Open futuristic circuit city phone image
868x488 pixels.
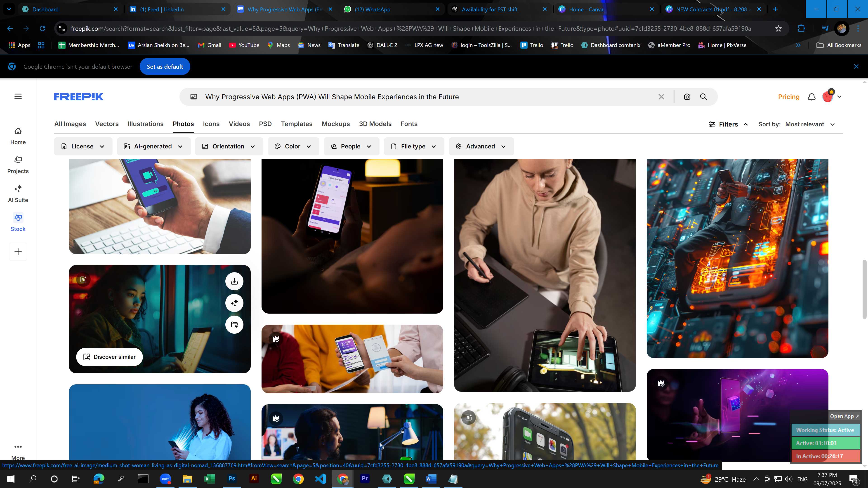[x=737, y=258]
